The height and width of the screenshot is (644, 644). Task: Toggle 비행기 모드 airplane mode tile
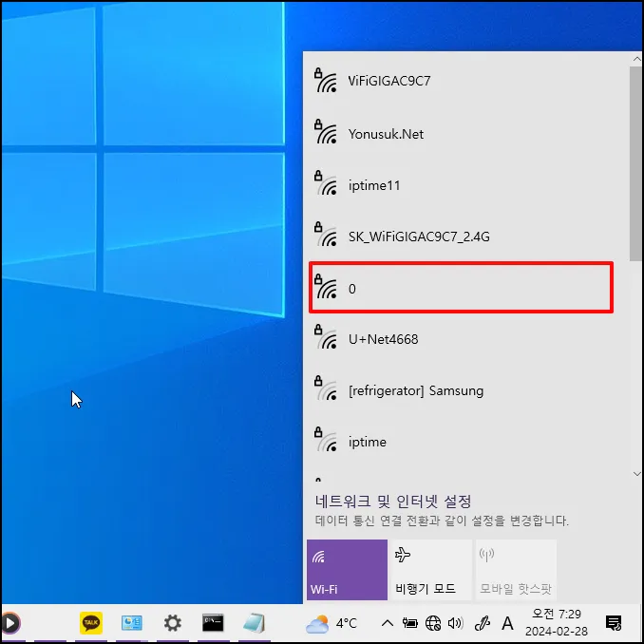(x=431, y=570)
